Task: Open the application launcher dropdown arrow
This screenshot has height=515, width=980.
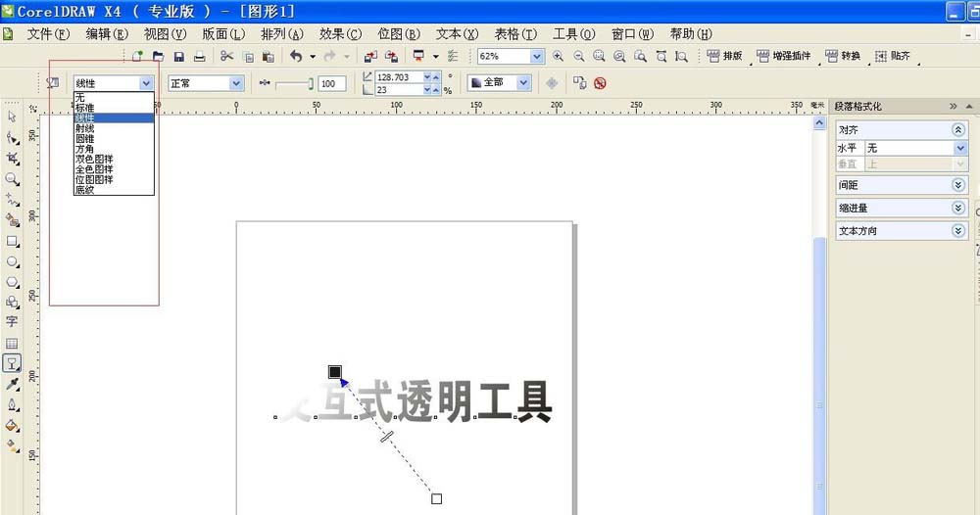Action: pyautogui.click(x=436, y=57)
